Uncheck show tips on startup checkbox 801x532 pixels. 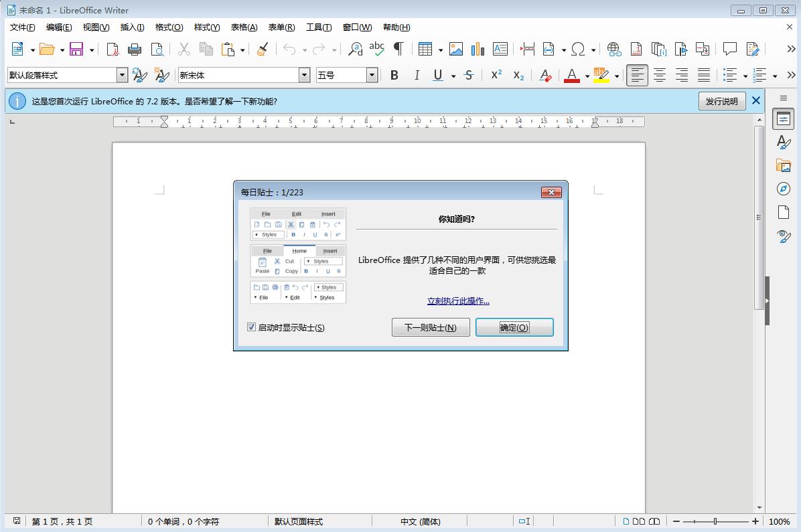pos(251,327)
